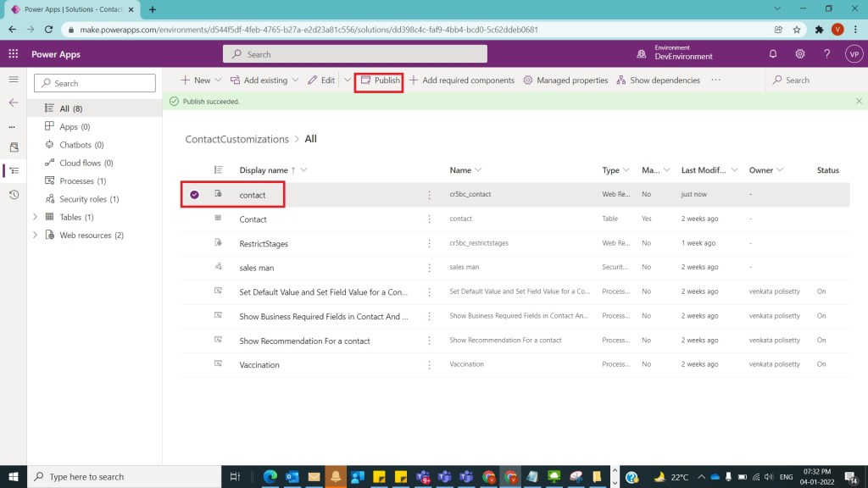Open the Power Apps waffle app launcher
868x488 pixels.
click(x=14, y=54)
